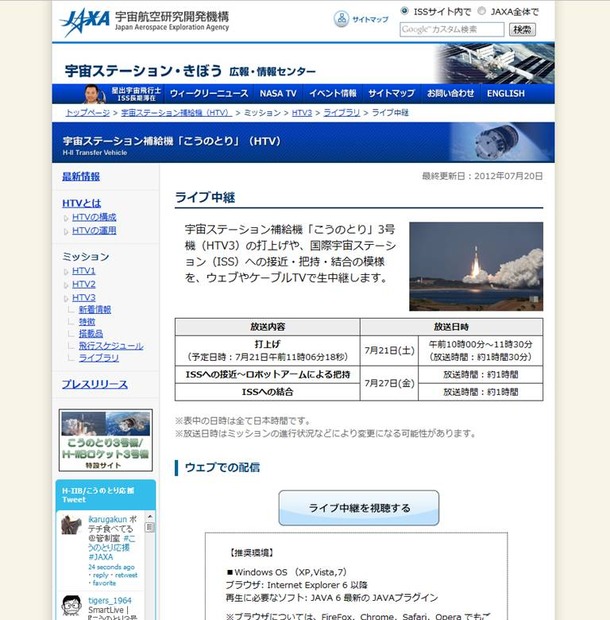Click the tweet widget scroll-up arrow
The image size is (610, 620).
[x=149, y=516]
